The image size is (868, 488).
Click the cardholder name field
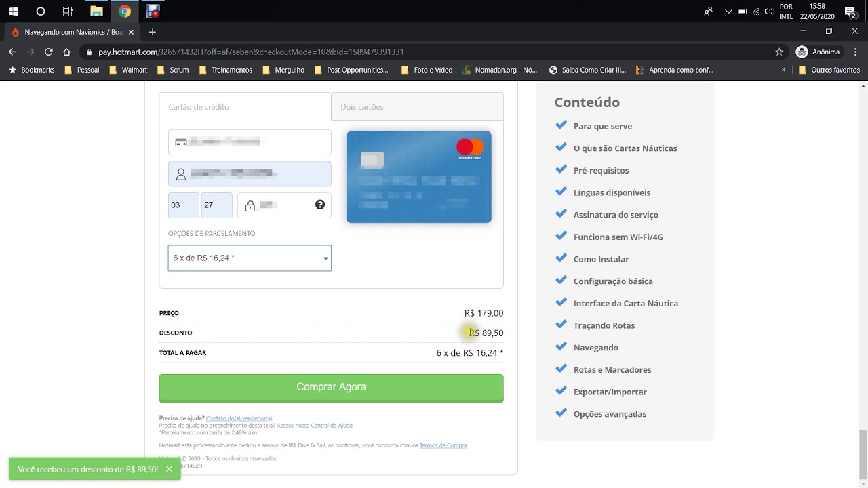click(250, 174)
